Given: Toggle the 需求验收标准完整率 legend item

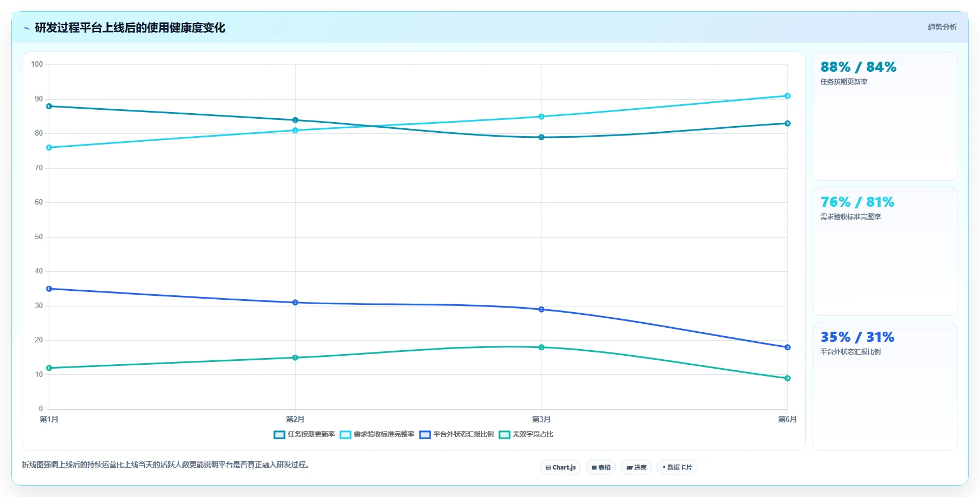Looking at the screenshot, I should click(x=377, y=434).
